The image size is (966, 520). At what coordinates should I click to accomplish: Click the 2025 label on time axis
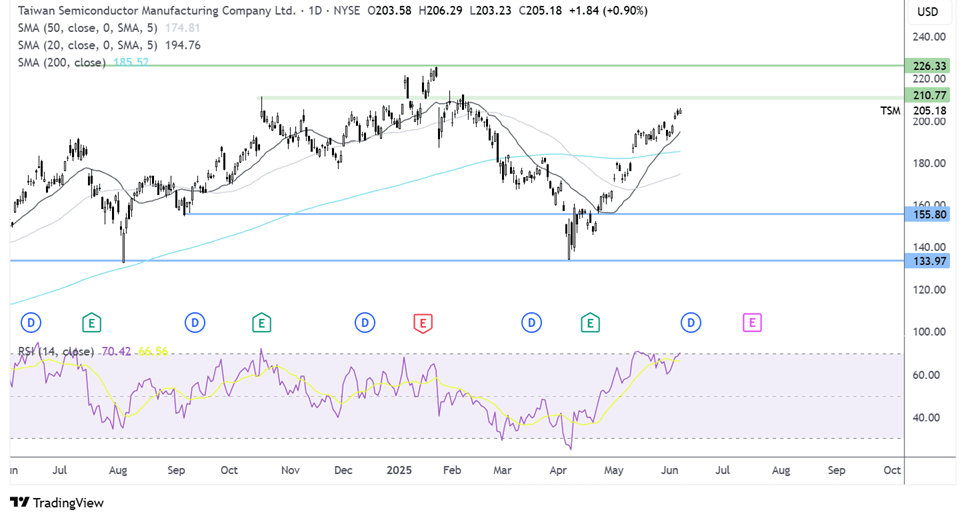click(x=399, y=470)
